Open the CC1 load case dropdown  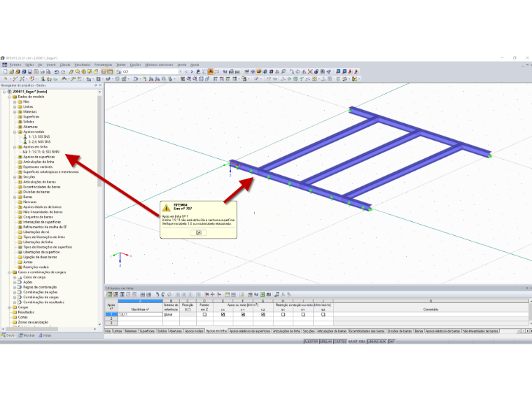point(180,71)
